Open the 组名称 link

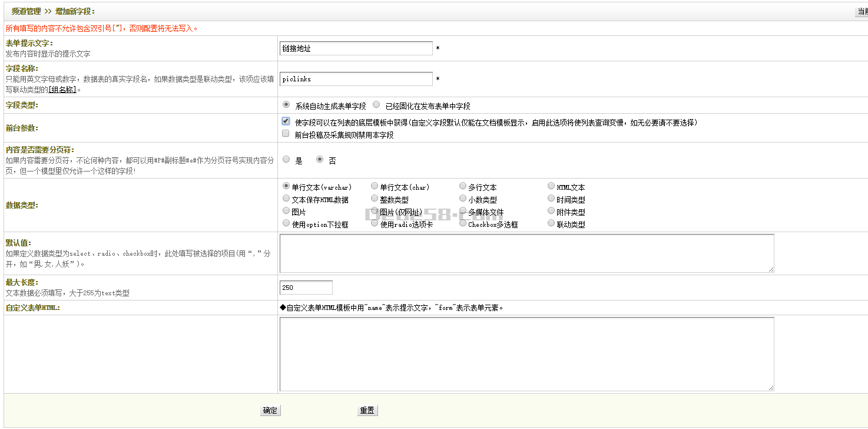[62, 90]
